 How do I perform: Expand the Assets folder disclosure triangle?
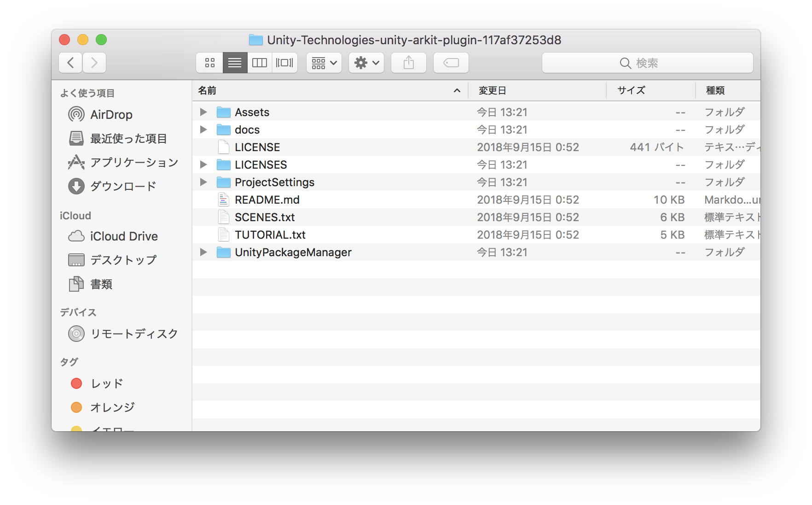203,112
